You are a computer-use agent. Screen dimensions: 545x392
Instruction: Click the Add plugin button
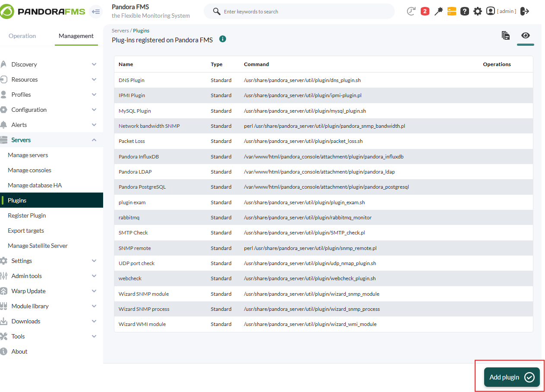(x=512, y=377)
